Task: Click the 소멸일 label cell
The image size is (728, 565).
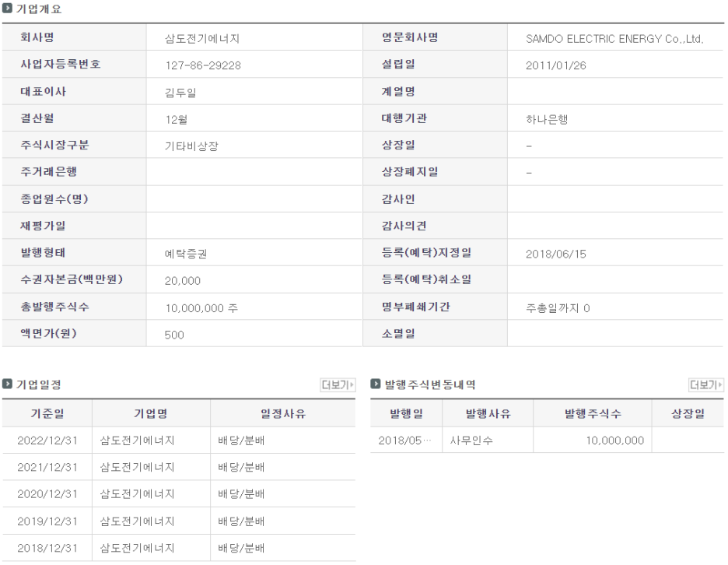Action: tap(435, 333)
